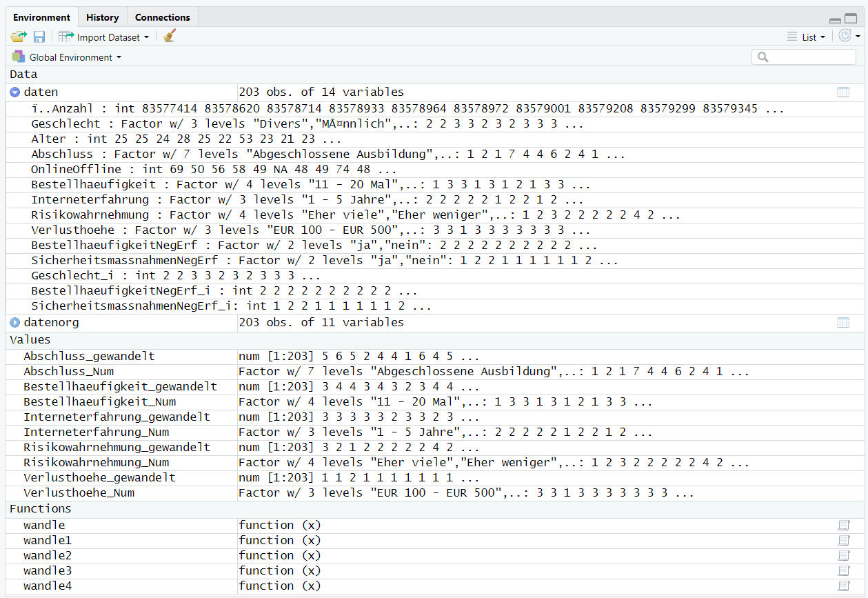Viewport: 868px width, 598px height.
Task: Clear environment objects with the broom icon
Action: [169, 37]
